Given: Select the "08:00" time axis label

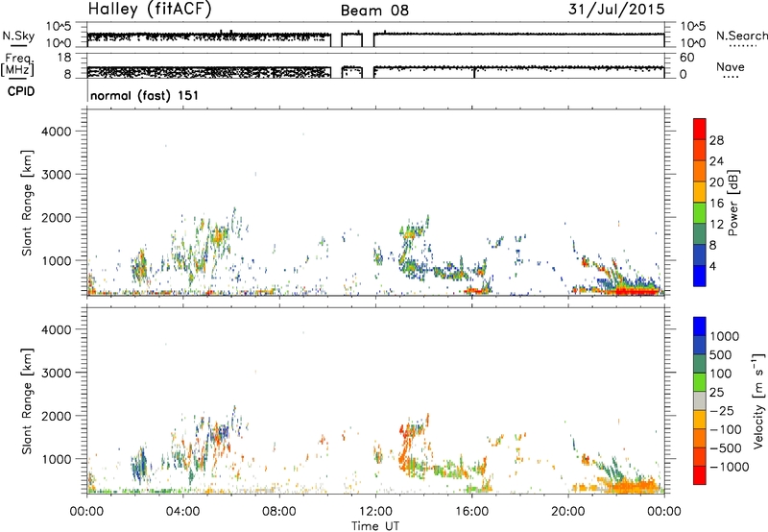Looking at the screenshot, I should pyautogui.click(x=279, y=512).
